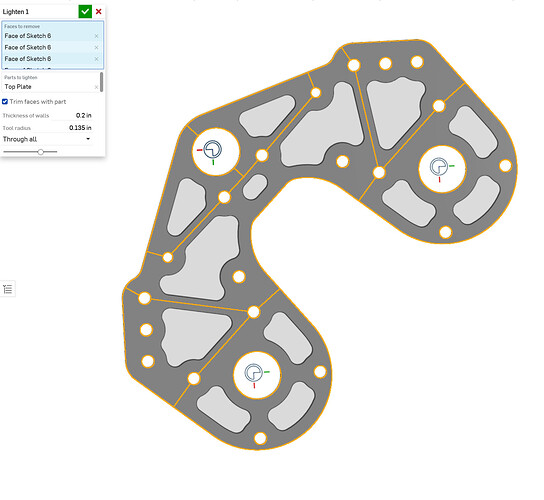This screenshot has width=544, height=500.
Task: Toggle Trim faces with part checkbox
Action: [x=5, y=102]
